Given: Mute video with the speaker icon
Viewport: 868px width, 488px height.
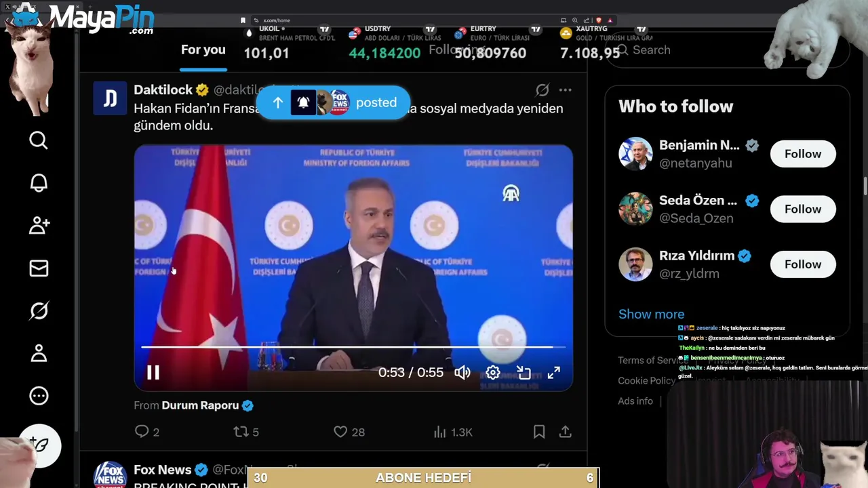Looking at the screenshot, I should [x=462, y=373].
